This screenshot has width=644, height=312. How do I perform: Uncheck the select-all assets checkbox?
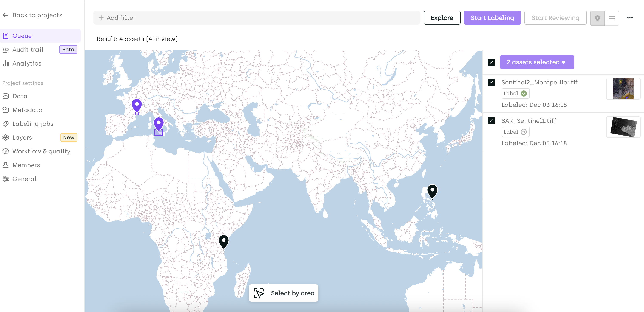[x=491, y=62]
